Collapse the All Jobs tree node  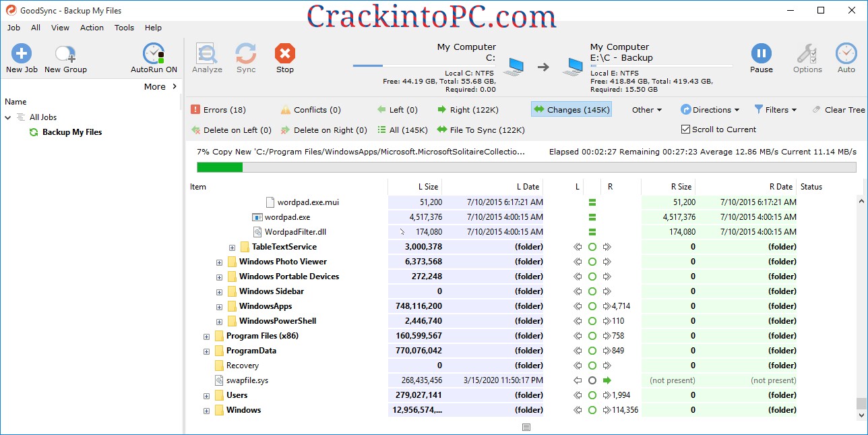[x=8, y=117]
